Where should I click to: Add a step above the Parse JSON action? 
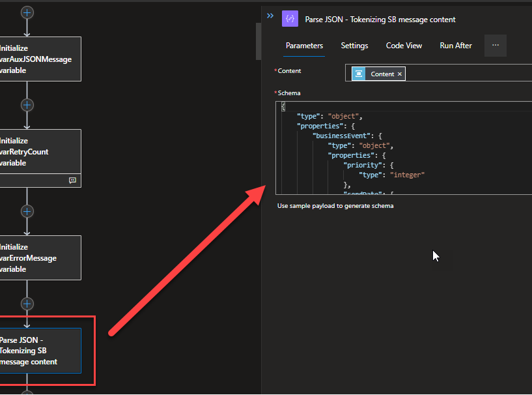[x=27, y=304]
